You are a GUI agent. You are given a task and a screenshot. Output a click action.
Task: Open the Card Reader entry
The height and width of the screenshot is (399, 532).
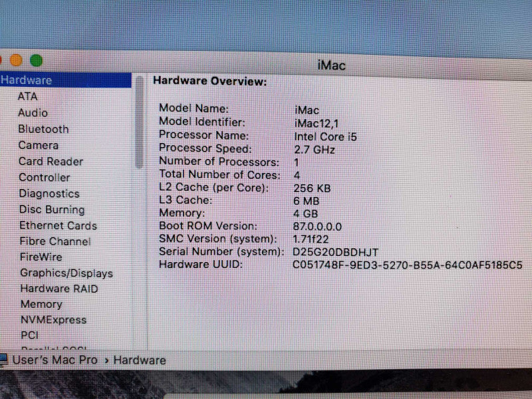(x=51, y=162)
